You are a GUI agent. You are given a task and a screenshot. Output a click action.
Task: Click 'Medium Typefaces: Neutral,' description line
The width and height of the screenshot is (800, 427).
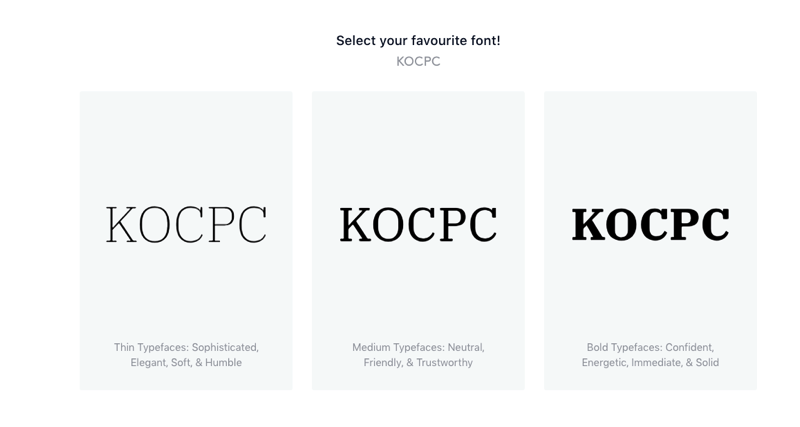[x=418, y=347]
